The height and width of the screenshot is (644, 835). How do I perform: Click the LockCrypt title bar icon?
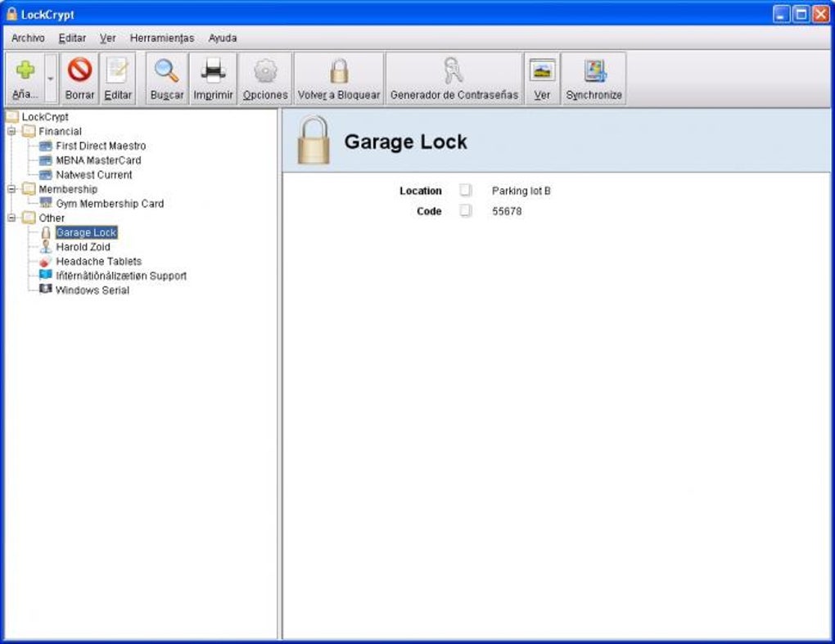pos(11,15)
